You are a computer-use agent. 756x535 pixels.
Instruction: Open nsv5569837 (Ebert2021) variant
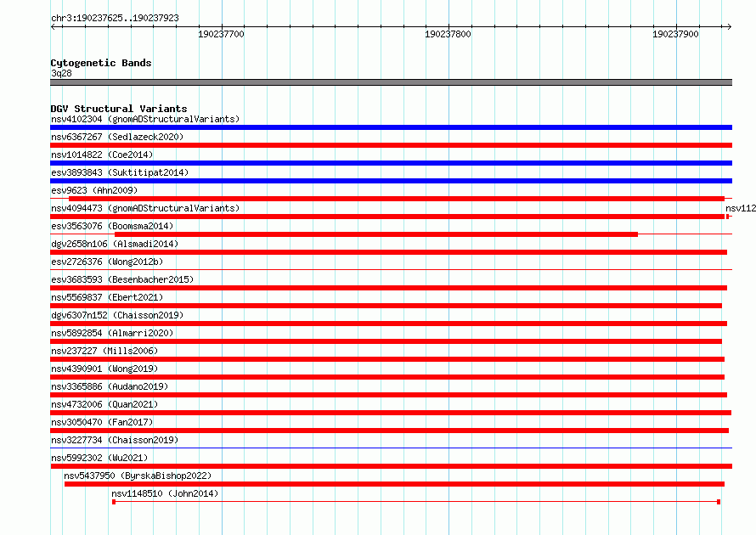tap(107, 297)
